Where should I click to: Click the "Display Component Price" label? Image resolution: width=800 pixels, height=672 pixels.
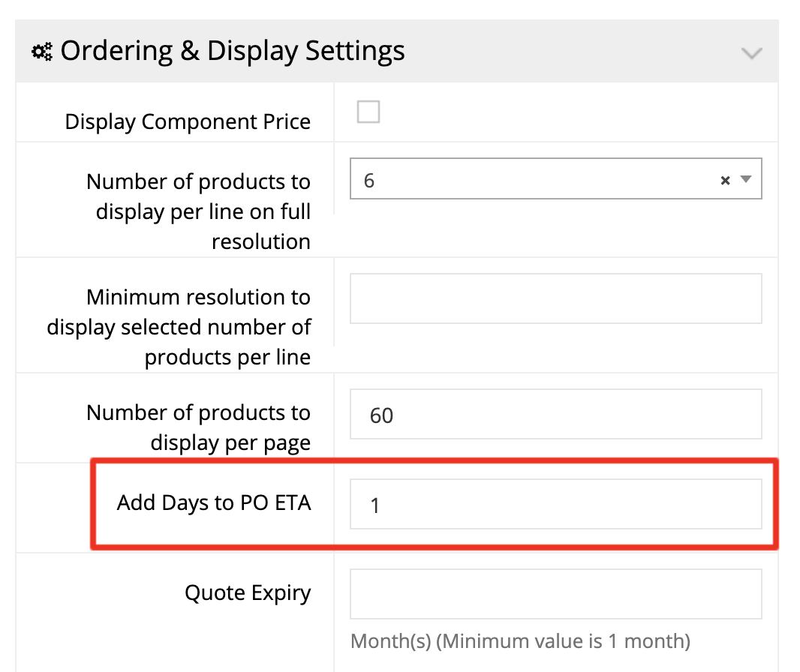click(188, 121)
